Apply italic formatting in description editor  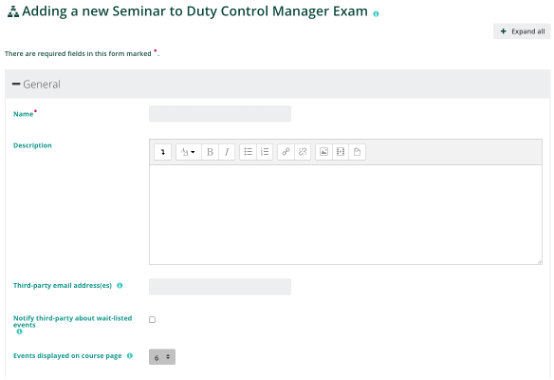[x=226, y=152]
